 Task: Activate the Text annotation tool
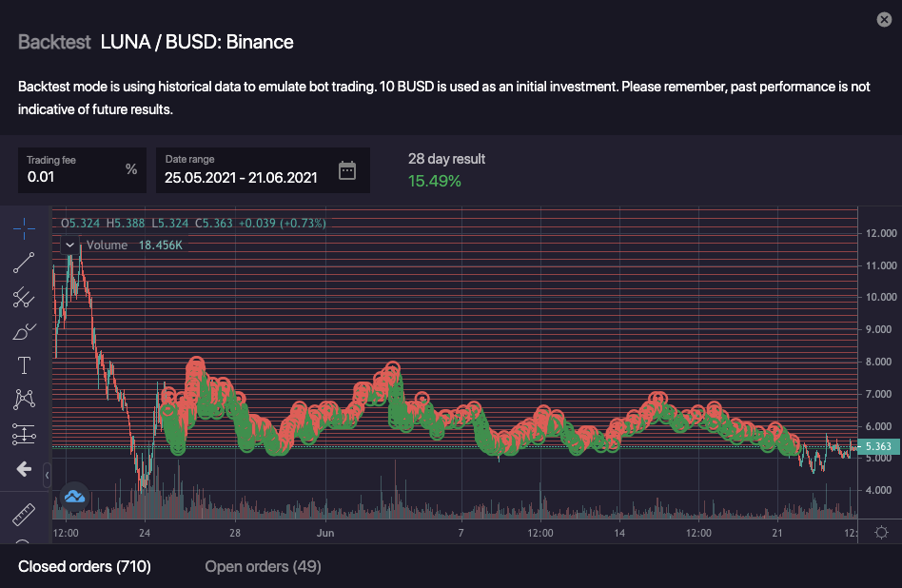pyautogui.click(x=24, y=365)
